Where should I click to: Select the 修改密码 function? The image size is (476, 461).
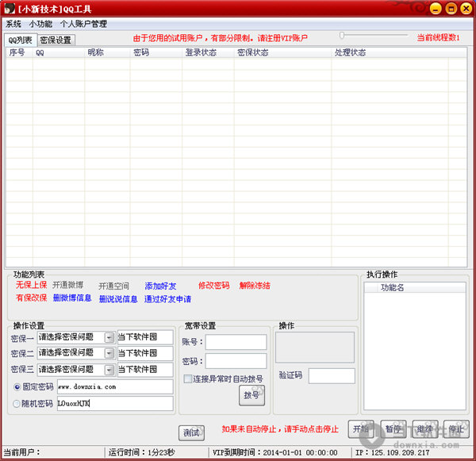pos(214,286)
